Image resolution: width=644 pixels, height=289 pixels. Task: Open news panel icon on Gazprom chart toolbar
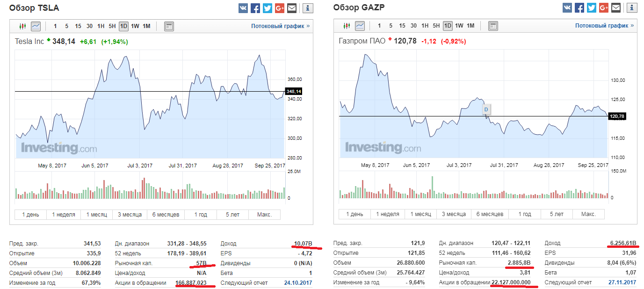493,26
